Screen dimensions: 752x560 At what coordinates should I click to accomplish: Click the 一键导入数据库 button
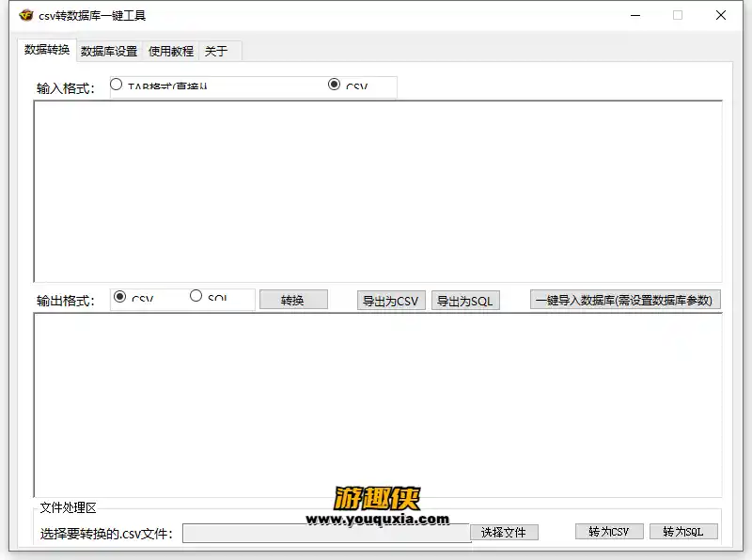(x=625, y=300)
